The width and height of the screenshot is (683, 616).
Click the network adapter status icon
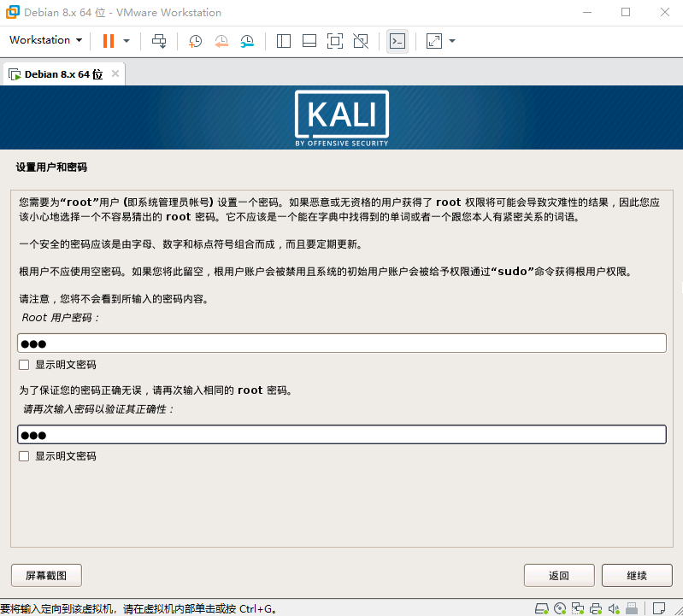pos(578,608)
